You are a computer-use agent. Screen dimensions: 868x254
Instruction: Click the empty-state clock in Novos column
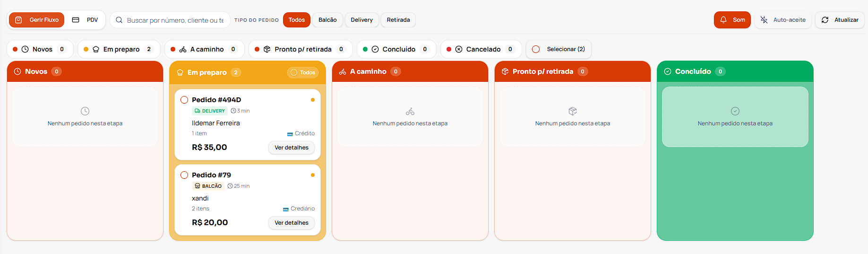coord(85,111)
